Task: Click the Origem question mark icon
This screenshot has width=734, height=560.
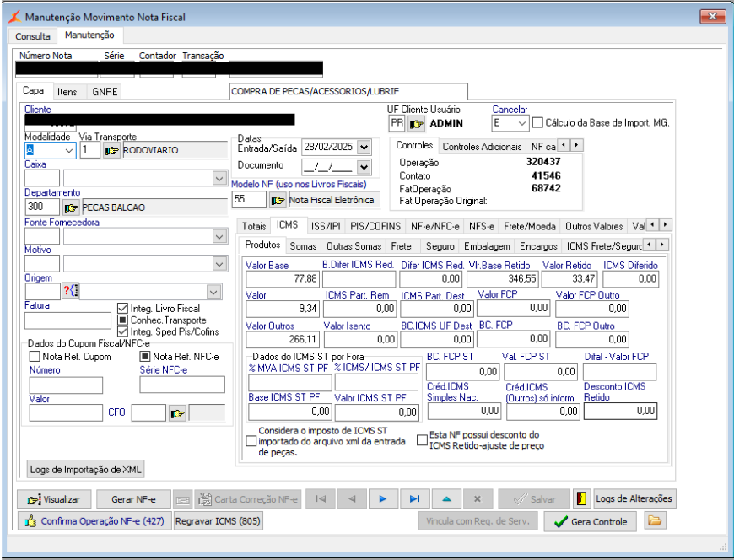Action: (x=70, y=291)
